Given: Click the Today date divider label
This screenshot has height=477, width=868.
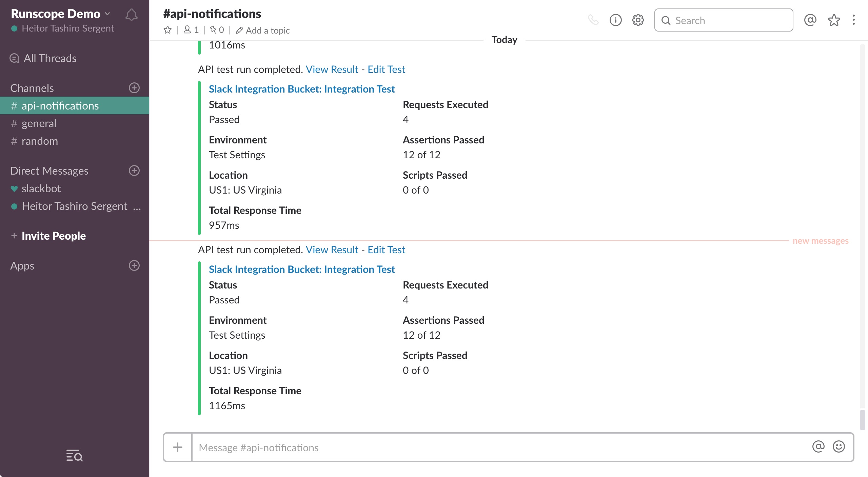Looking at the screenshot, I should [x=505, y=40].
